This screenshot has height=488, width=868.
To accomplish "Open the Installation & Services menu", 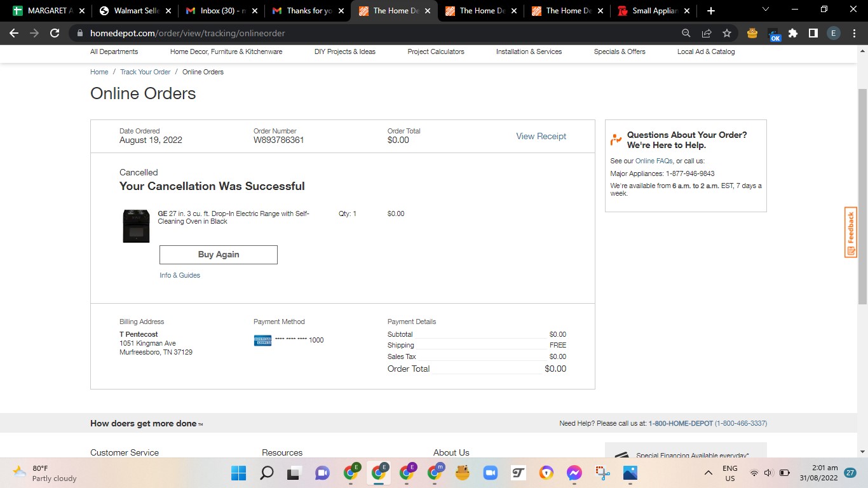I will click(x=529, y=51).
